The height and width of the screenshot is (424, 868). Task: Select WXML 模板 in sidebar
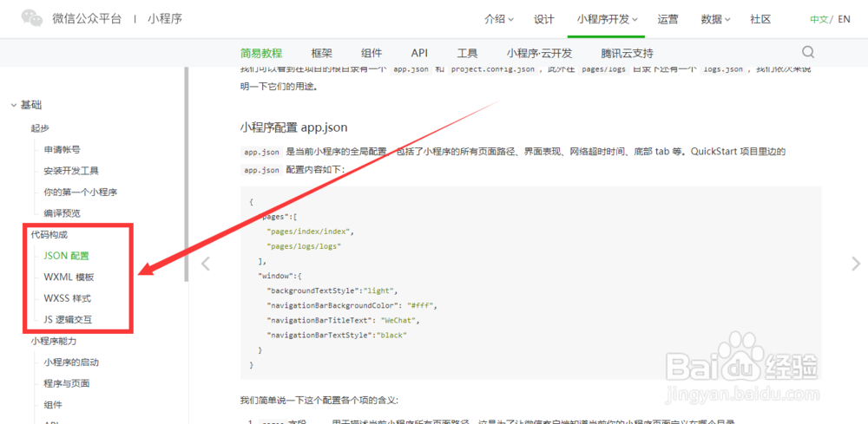(68, 277)
